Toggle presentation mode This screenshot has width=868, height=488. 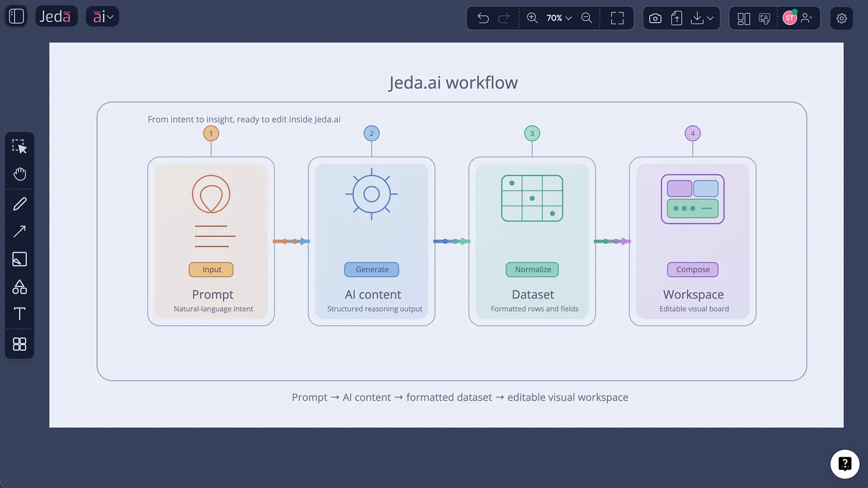coord(764,19)
